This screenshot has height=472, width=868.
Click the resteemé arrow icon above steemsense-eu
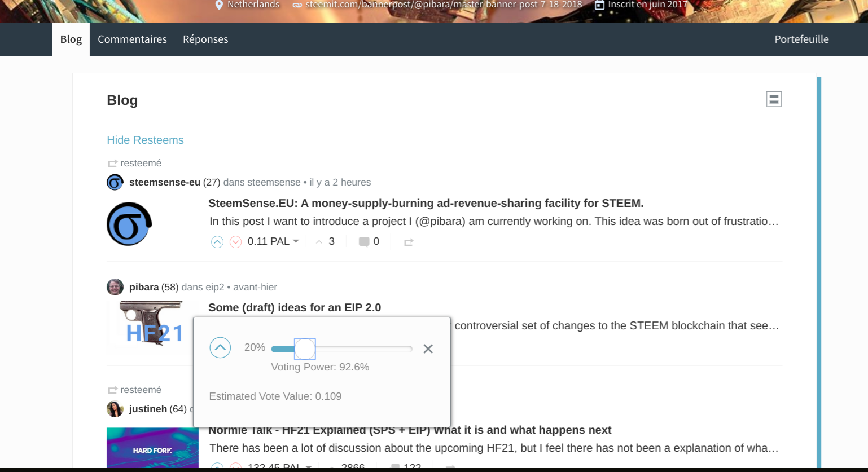tap(112, 164)
